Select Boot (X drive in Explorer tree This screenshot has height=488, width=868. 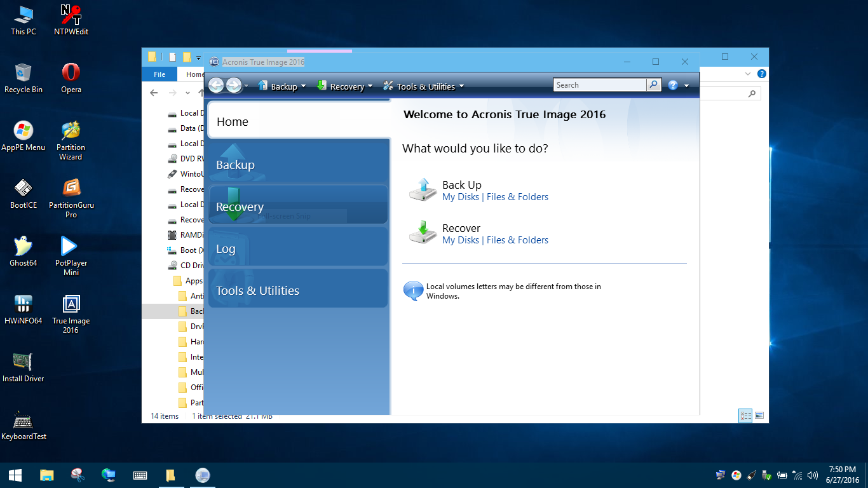pyautogui.click(x=186, y=250)
